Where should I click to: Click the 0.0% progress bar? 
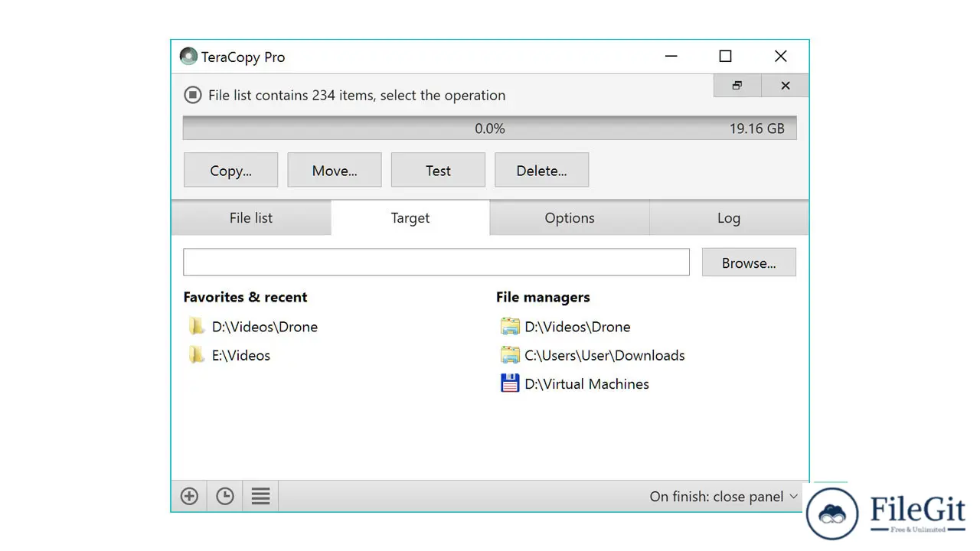click(490, 129)
